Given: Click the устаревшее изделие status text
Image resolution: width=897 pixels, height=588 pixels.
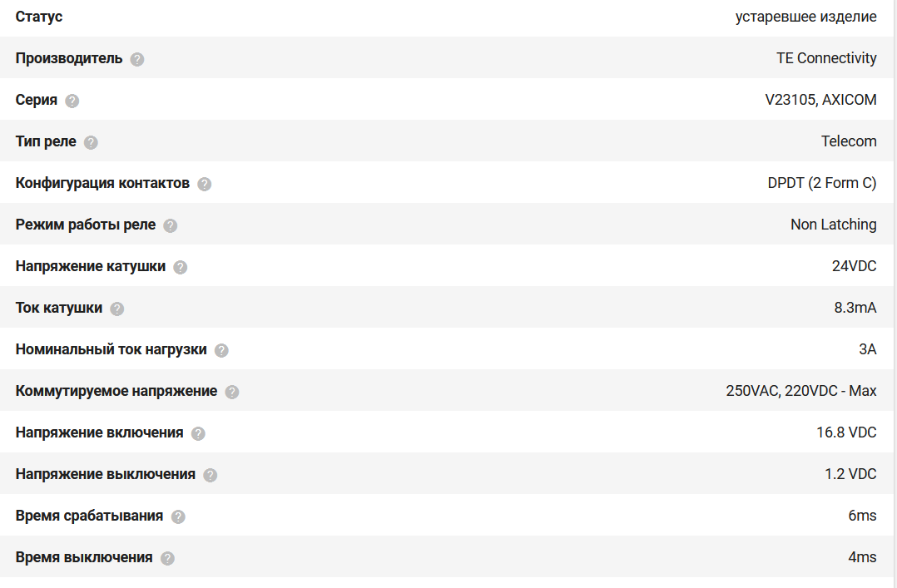Looking at the screenshot, I should coord(805,17).
